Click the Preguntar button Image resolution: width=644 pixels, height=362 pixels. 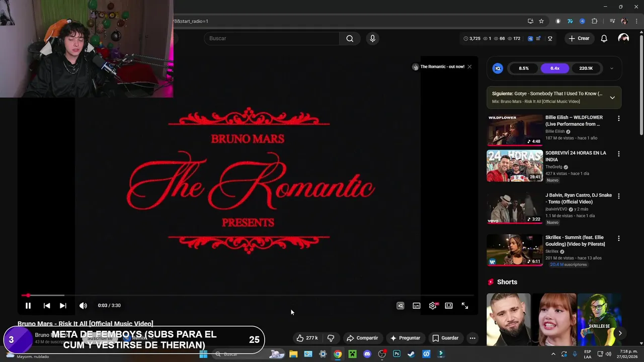coord(405,338)
